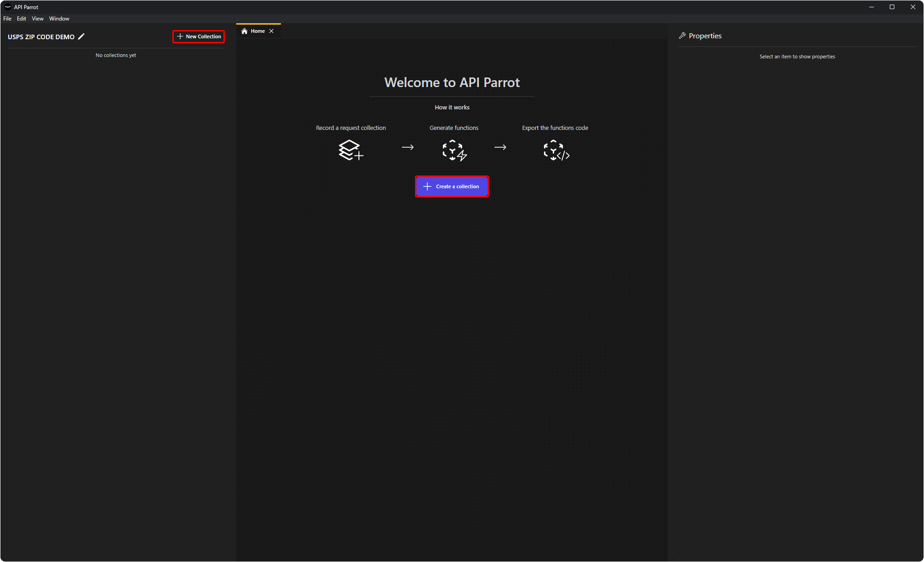
Task: Click the USPS ZIP CODE DEMO project title
Action: [41, 37]
